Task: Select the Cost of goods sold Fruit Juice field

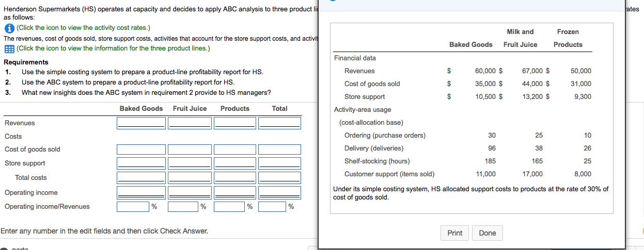Action: [x=190, y=149]
